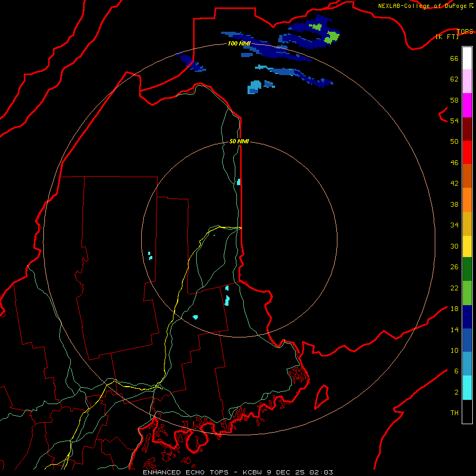The width and height of the screenshot is (476, 476).
Task: Click the black TH threshold swatch
Action: click(x=467, y=411)
